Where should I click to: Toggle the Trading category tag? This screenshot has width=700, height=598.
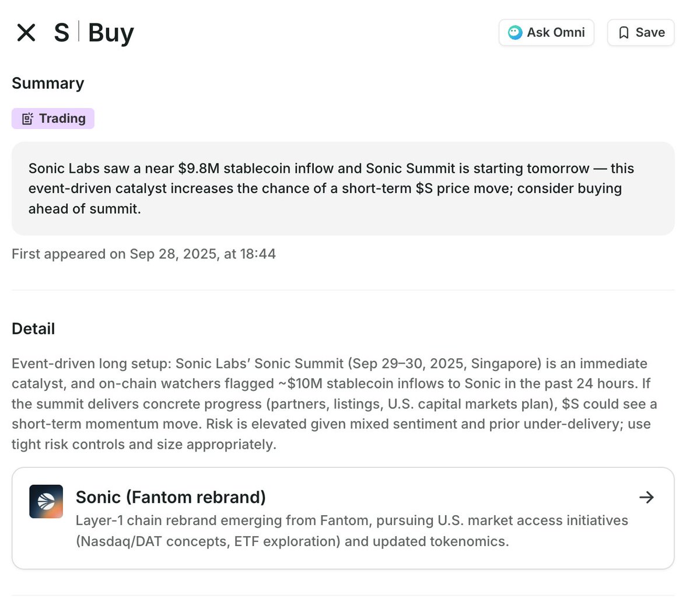coord(52,118)
